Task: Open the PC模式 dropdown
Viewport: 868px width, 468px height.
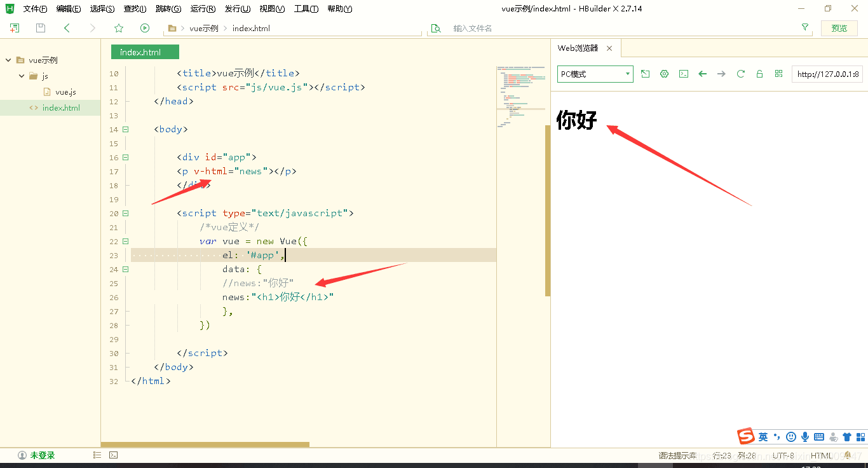Action: point(595,74)
